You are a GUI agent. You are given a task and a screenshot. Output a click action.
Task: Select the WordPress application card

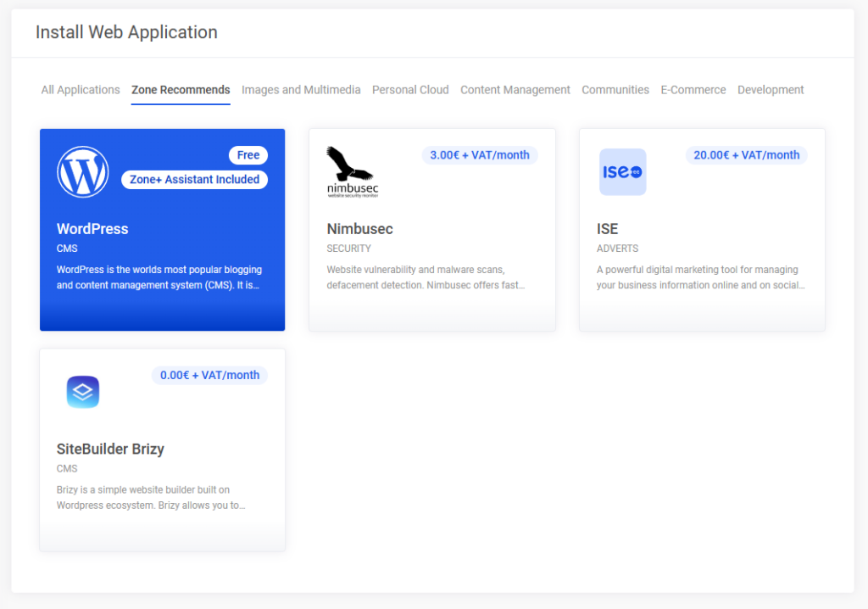pos(162,254)
